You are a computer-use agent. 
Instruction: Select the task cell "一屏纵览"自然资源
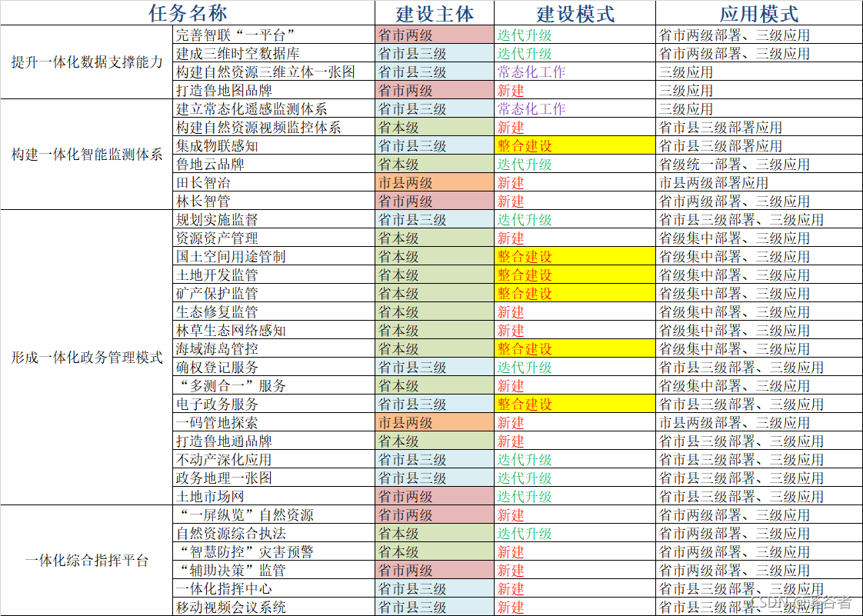tap(274, 514)
